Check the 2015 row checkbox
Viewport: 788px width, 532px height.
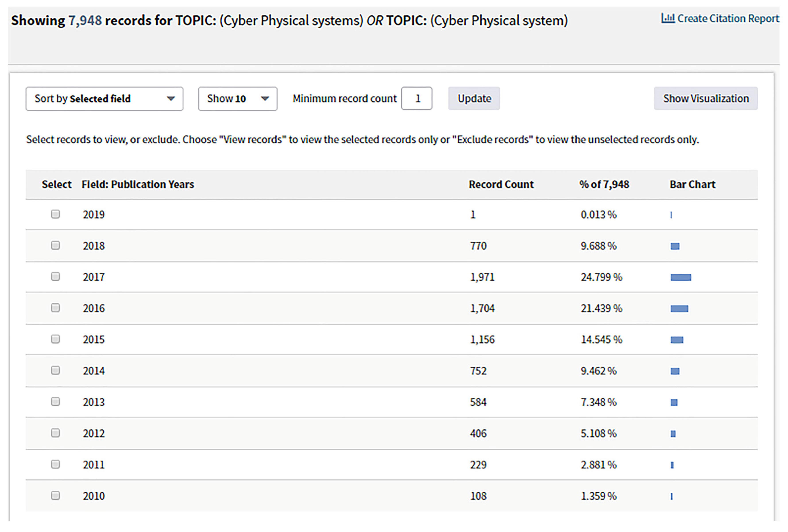(56, 339)
